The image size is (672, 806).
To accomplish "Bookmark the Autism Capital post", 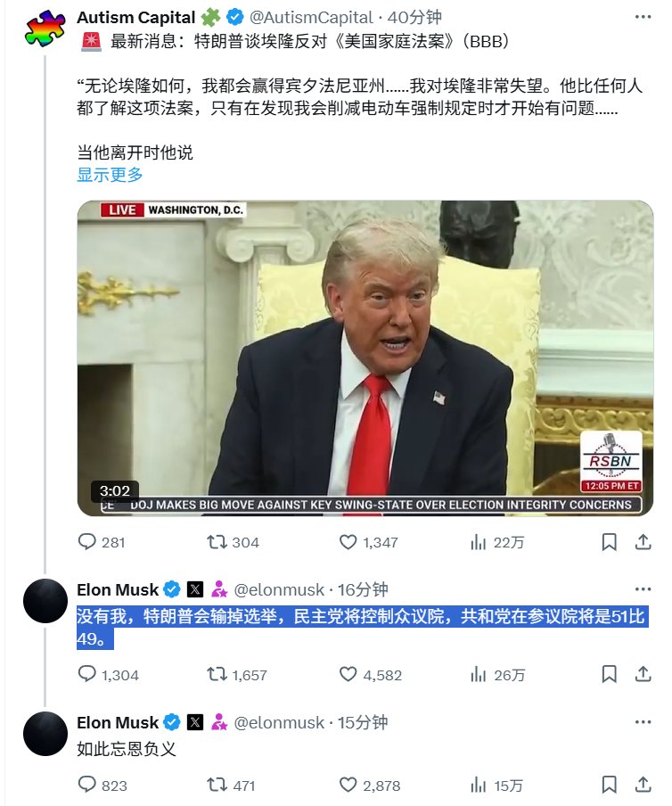I will pos(610,542).
